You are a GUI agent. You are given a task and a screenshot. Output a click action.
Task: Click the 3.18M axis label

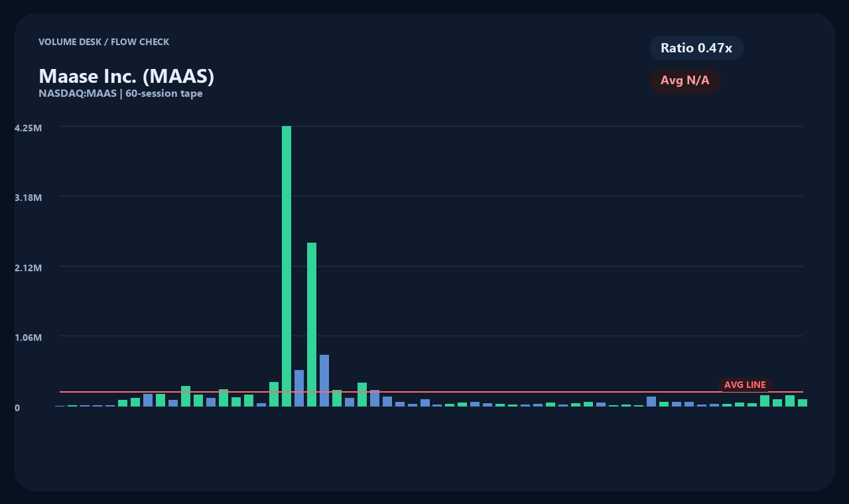tap(28, 198)
